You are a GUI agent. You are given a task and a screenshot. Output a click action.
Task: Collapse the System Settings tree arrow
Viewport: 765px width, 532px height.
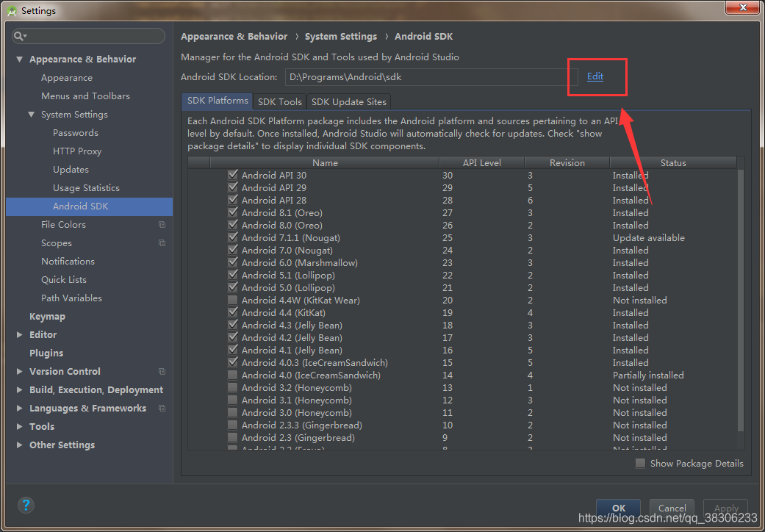[31, 115]
